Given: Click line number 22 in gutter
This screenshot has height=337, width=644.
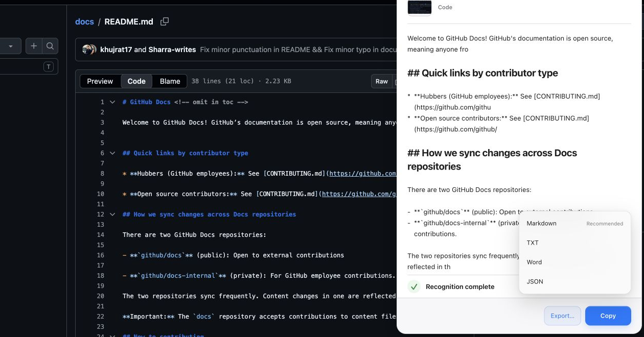Looking at the screenshot, I should point(100,317).
